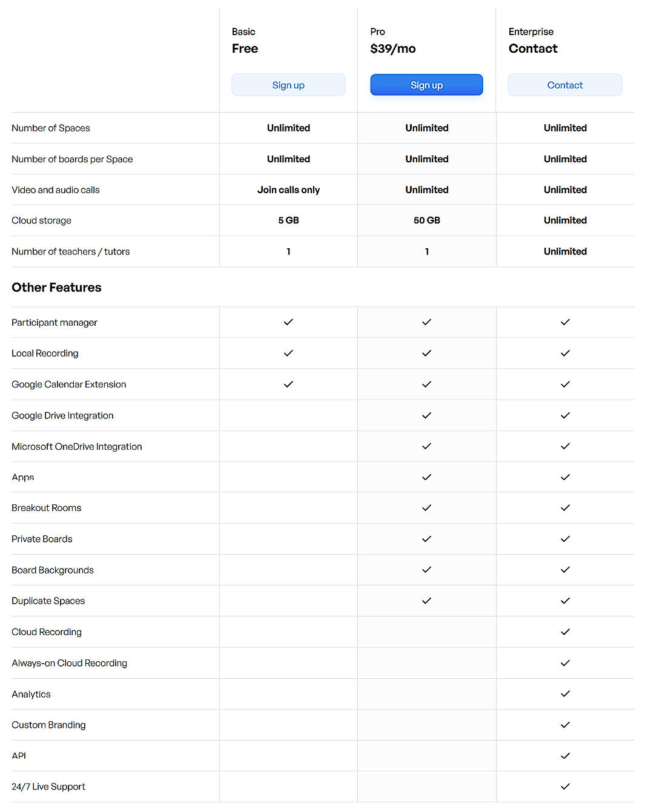The width and height of the screenshot is (648, 812).
Task: Select the Pro $39/mo plan heading
Action: click(x=392, y=48)
